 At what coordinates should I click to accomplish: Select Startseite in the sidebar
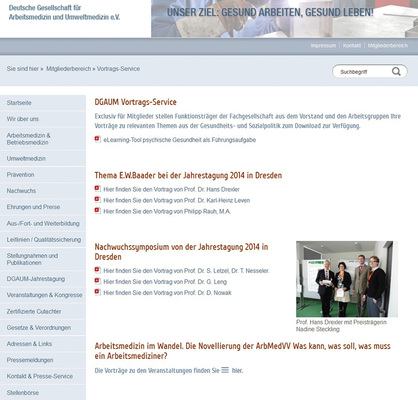point(43,103)
